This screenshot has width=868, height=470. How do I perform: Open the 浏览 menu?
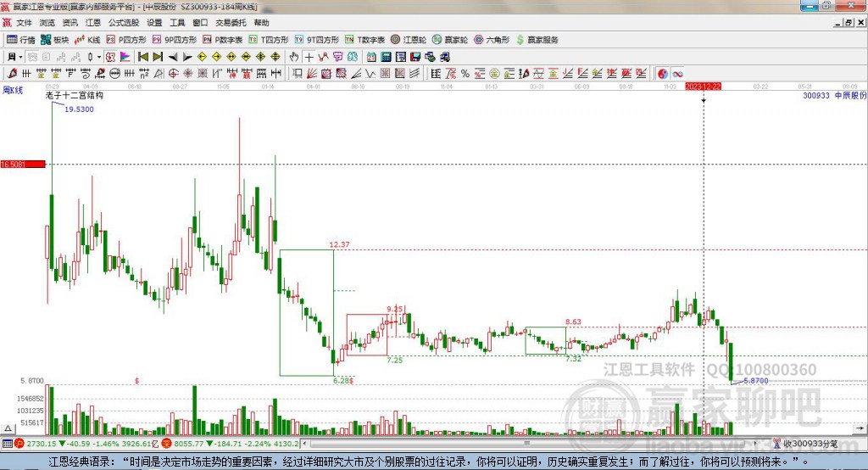pyautogui.click(x=47, y=23)
